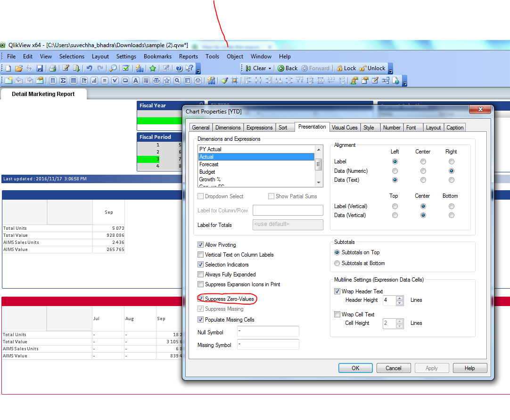Viewport: 510px width, 420px height.
Task: Open the Bookmarks menu
Action: point(157,57)
